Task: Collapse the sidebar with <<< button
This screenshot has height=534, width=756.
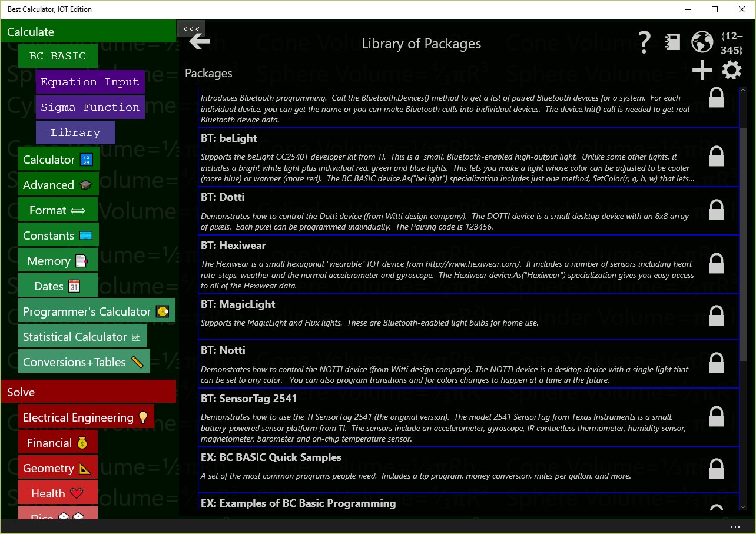Action: click(x=191, y=28)
